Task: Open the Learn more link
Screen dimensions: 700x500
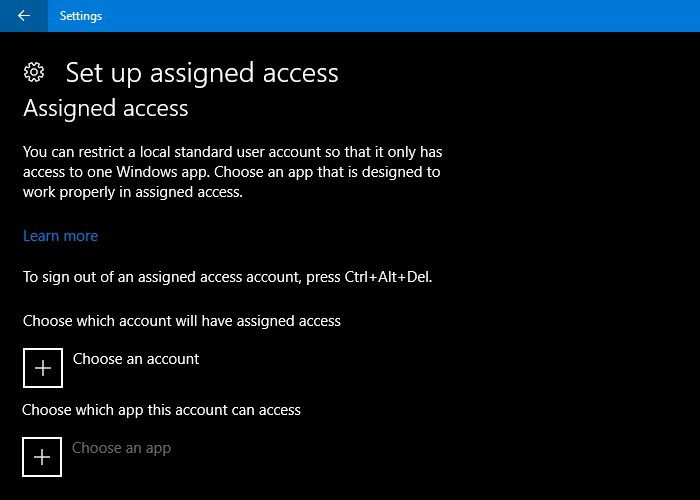Action: tap(60, 236)
